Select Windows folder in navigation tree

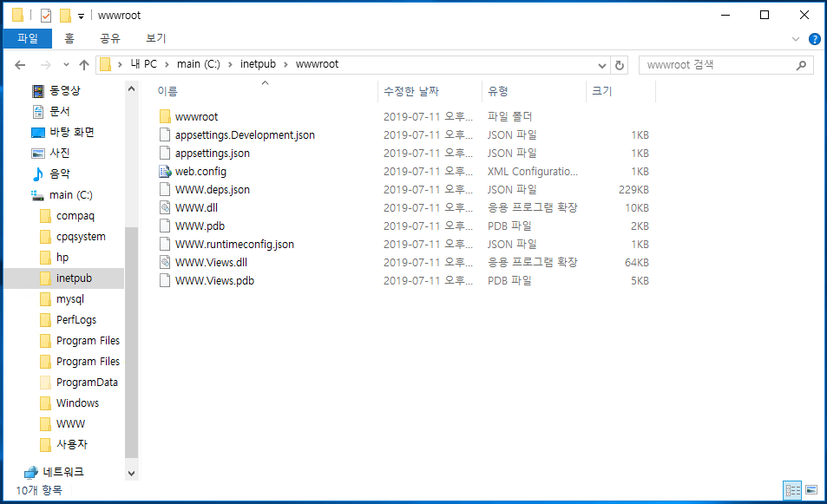coord(77,403)
